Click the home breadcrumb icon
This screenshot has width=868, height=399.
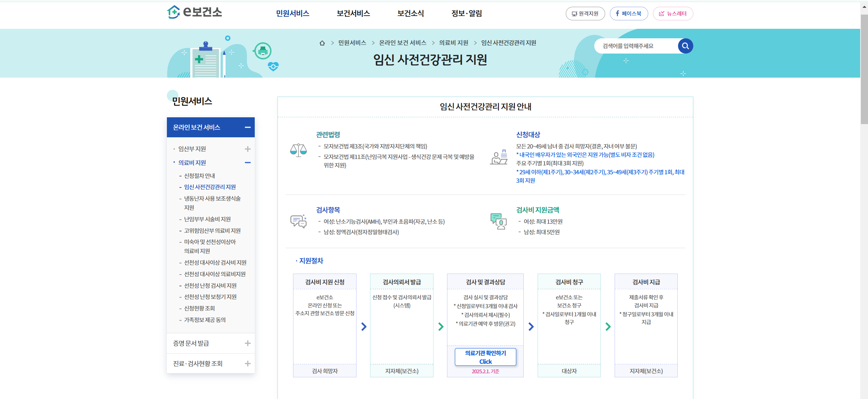point(322,43)
